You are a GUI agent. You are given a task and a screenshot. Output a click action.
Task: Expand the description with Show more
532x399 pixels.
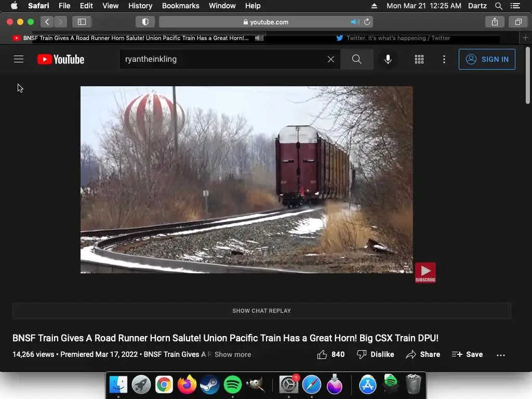click(x=233, y=354)
